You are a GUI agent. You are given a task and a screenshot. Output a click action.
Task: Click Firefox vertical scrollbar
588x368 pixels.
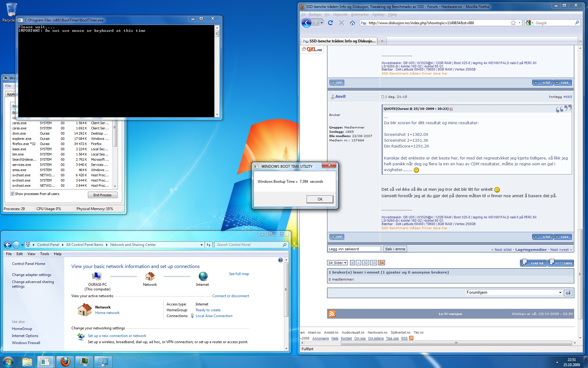(x=580, y=274)
